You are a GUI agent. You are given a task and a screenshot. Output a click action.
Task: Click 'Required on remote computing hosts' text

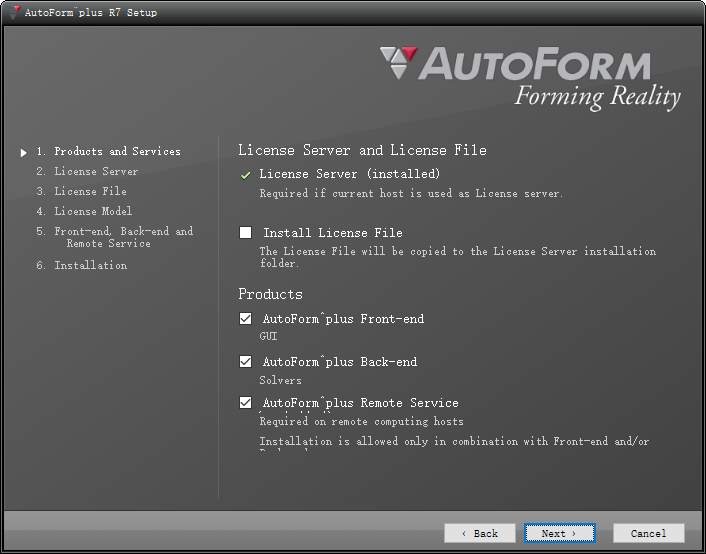(362, 422)
